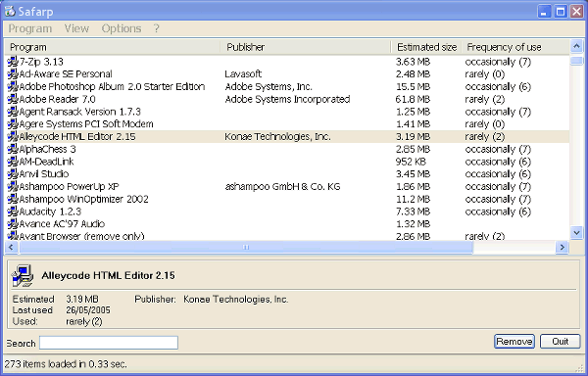This screenshot has width=588, height=376.
Task: Click the Adobe Reader 7.0 row icon
Action: (x=13, y=99)
